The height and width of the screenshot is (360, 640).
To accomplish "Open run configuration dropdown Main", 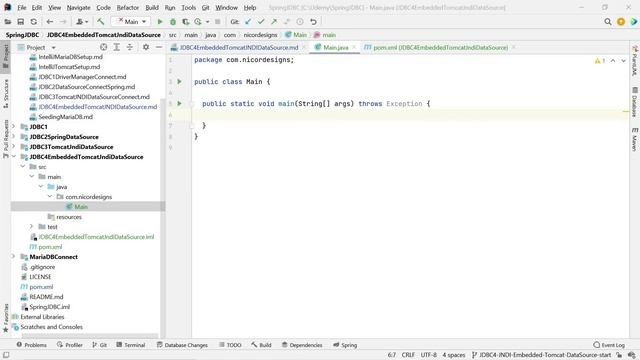I will click(x=131, y=22).
